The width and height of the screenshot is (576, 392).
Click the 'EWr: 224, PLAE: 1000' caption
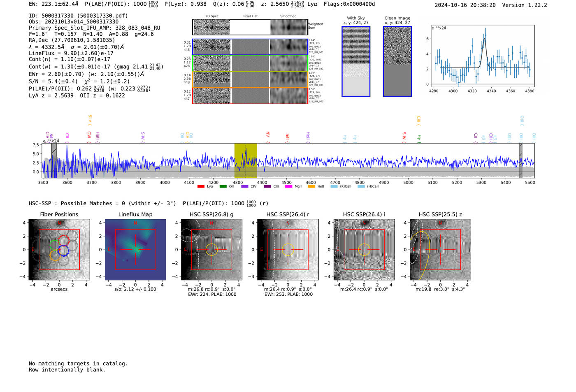[x=212, y=295]
